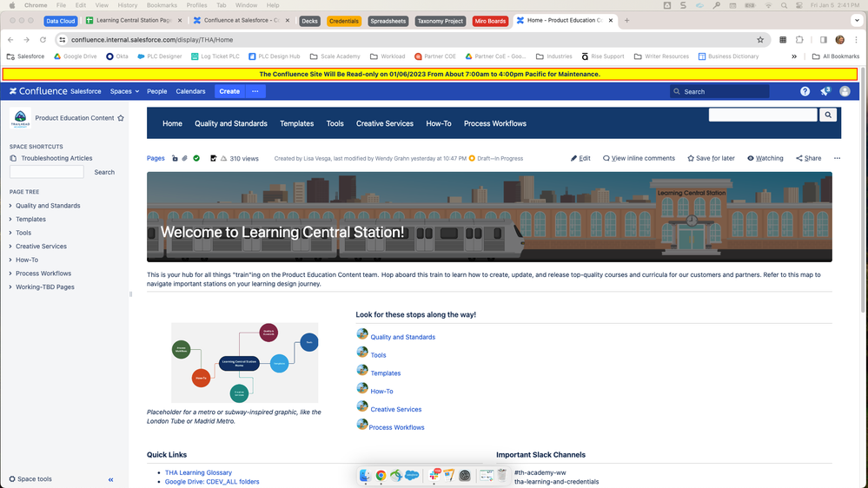This screenshot has width=868, height=488.
Task: Open Trash in the Dock
Action: [501, 475]
